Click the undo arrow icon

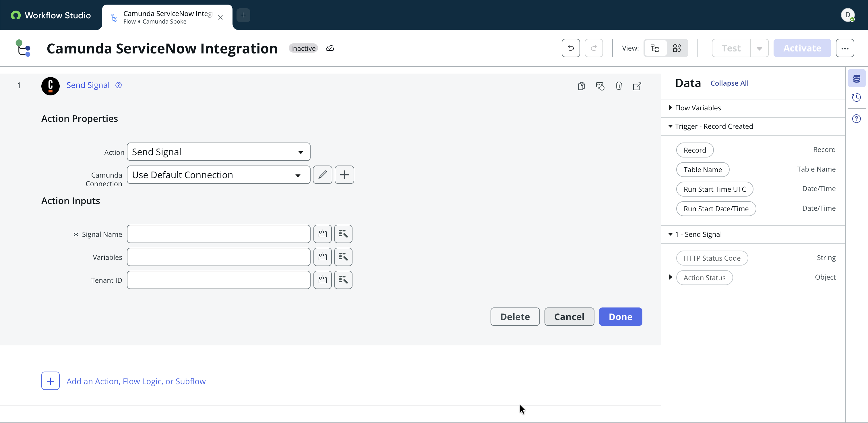pos(570,48)
